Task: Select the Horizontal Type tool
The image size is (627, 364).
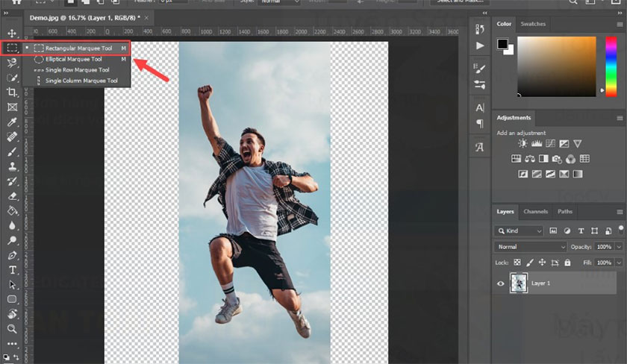Action: coord(12,270)
